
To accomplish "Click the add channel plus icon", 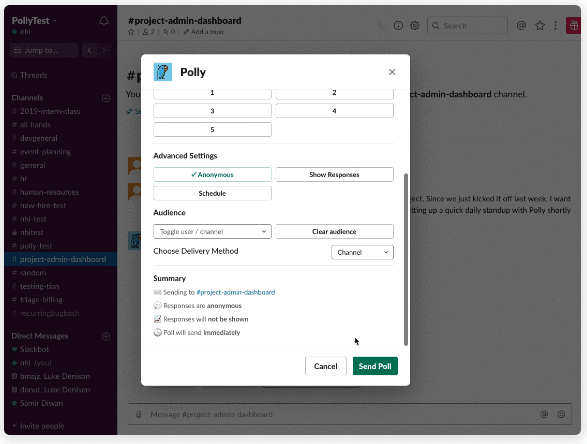I will [x=106, y=98].
